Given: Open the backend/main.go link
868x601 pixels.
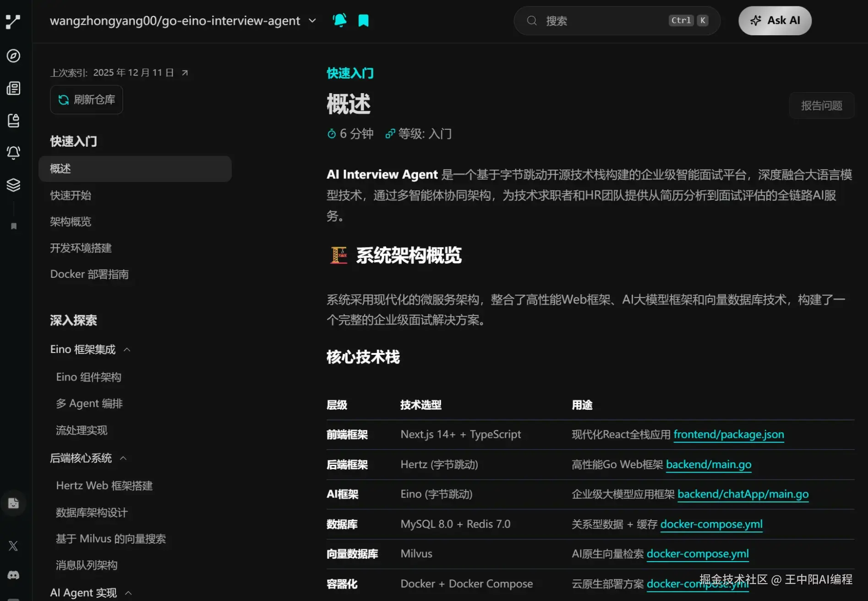Looking at the screenshot, I should point(709,464).
